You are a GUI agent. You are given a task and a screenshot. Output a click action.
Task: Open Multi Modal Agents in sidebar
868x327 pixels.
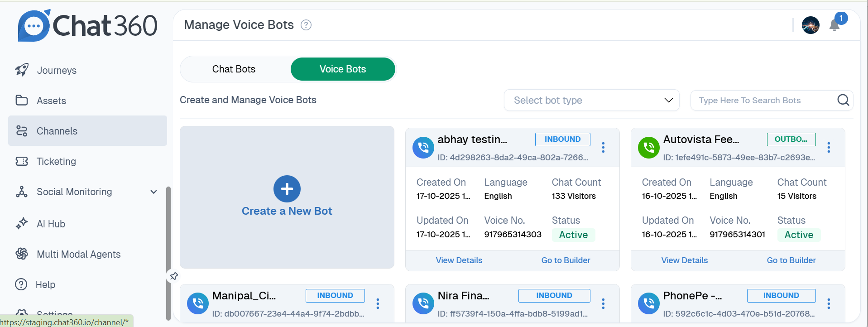78,254
